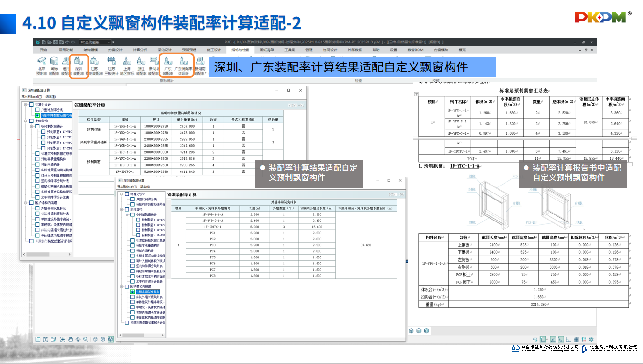Image resolution: width=643 pixels, height=364 pixels.
Task: Select 外墙非砌筑免抹灰 in the front 深圳装配率计算 dialog
Action: (148, 292)
